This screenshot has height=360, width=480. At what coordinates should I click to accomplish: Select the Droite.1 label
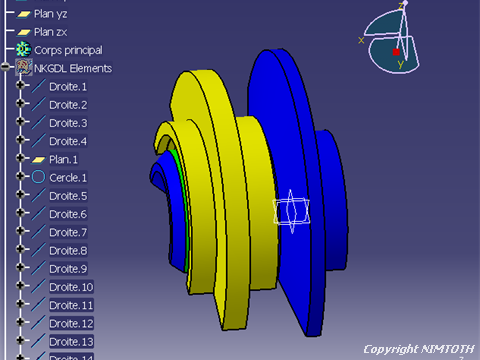click(x=68, y=87)
